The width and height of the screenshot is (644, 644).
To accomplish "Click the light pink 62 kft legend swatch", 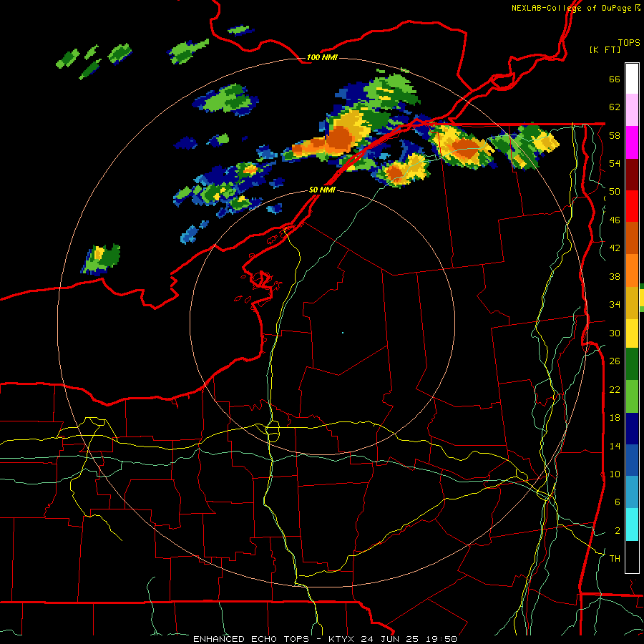I will click(632, 109).
